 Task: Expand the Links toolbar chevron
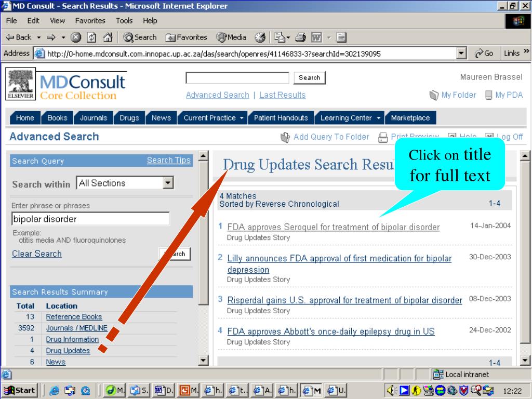point(526,51)
